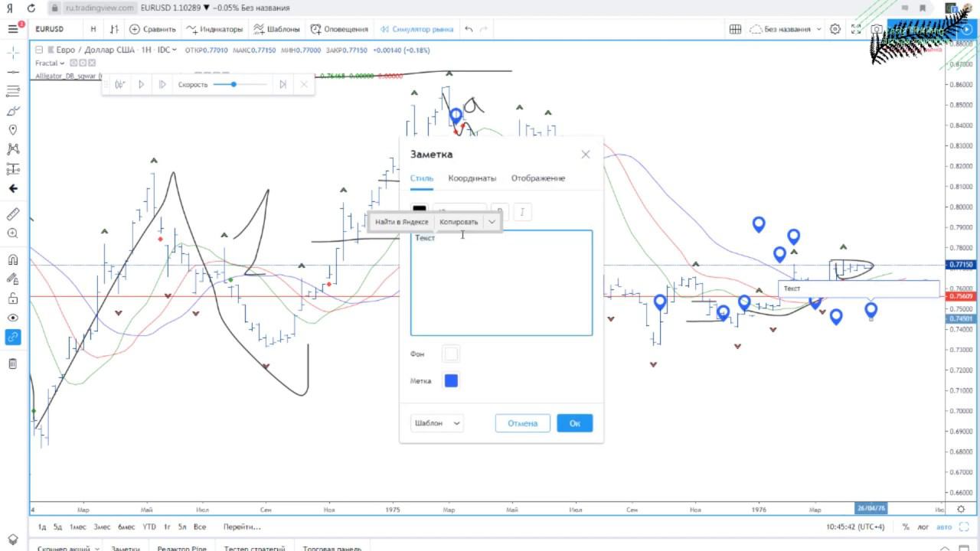Choose the location pin annotation tool

(x=13, y=130)
